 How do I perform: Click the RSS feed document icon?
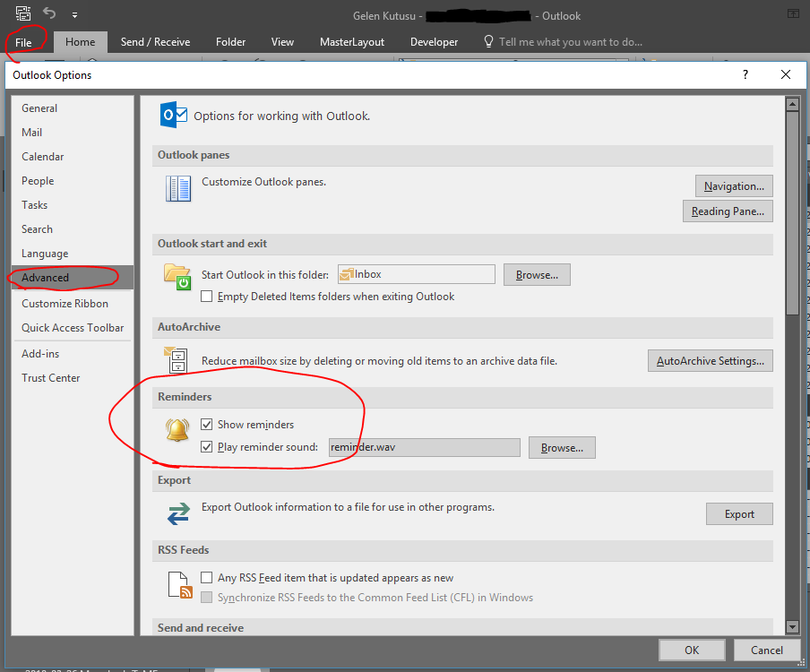[x=180, y=586]
